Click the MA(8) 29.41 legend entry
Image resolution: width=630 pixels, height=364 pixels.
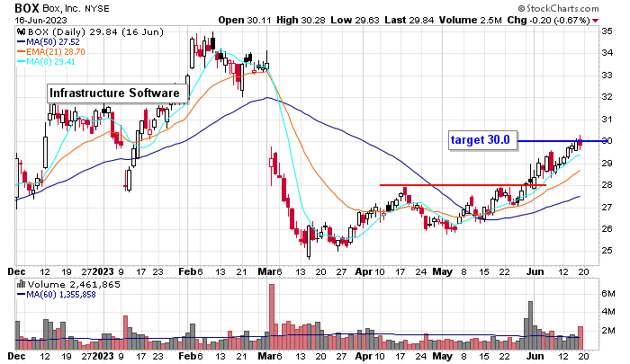pyautogui.click(x=46, y=61)
